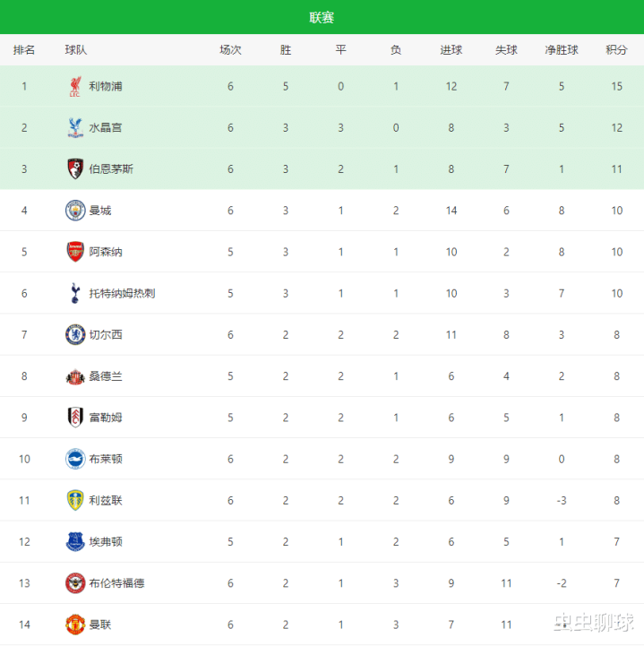This screenshot has height=646, width=644.
Task: Click the Liverpool club crest
Action: point(75,86)
